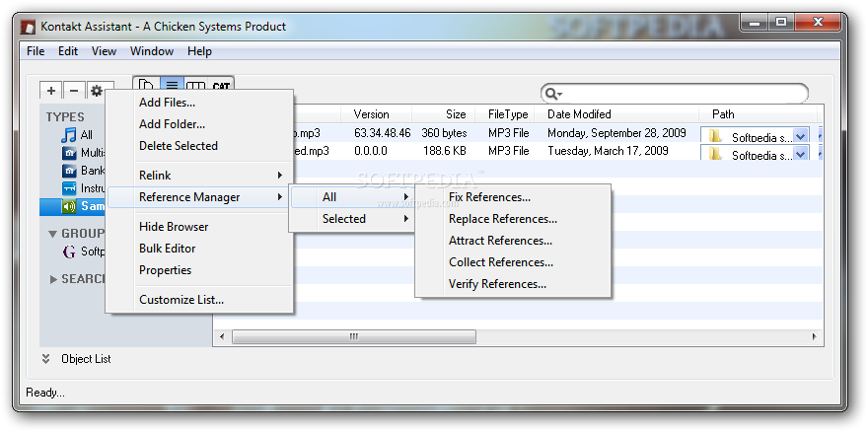The width and height of the screenshot is (868, 432).
Task: Choose Customize List... menu entry
Action: [x=199, y=300]
